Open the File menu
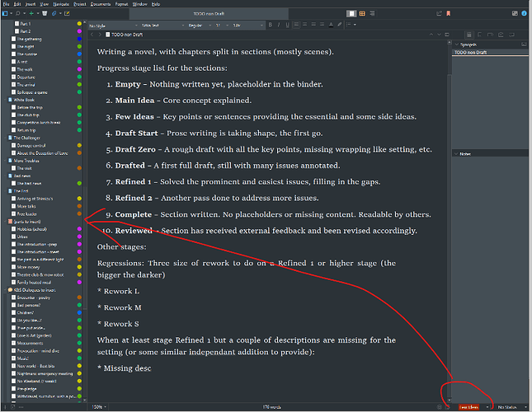The image size is (532, 412). tap(6, 4)
